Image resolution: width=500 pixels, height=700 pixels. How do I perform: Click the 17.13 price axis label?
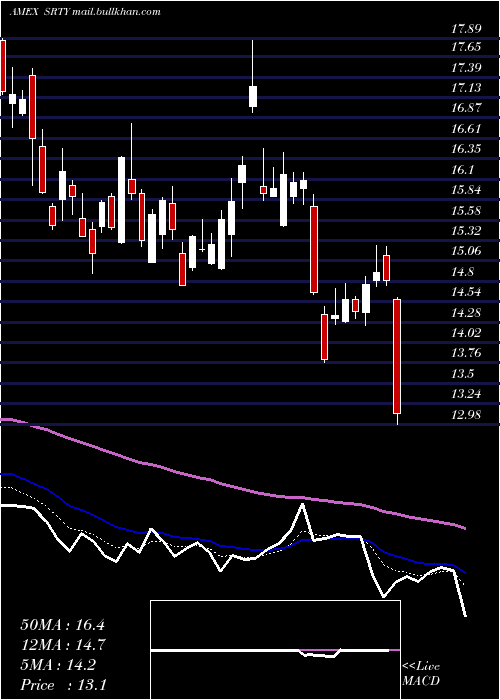point(466,88)
